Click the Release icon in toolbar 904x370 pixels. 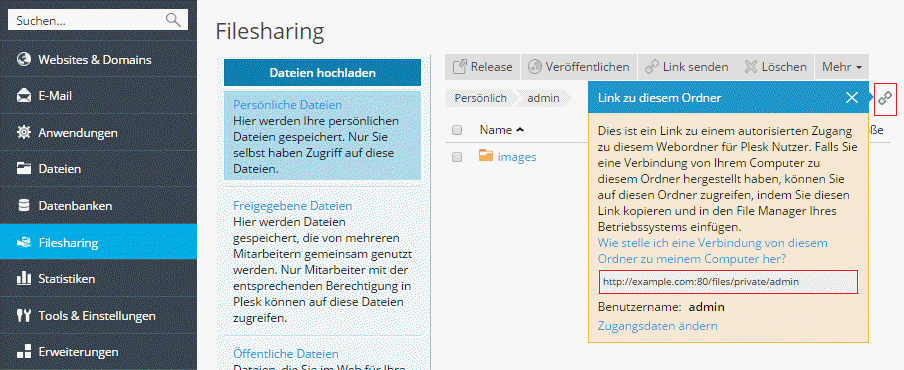pyautogui.click(x=459, y=67)
